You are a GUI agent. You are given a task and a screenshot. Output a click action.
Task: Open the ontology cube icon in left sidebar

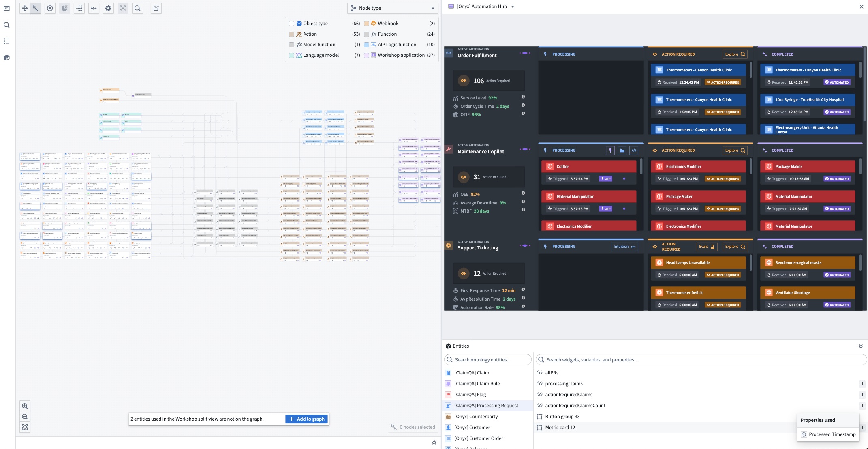(x=6, y=58)
